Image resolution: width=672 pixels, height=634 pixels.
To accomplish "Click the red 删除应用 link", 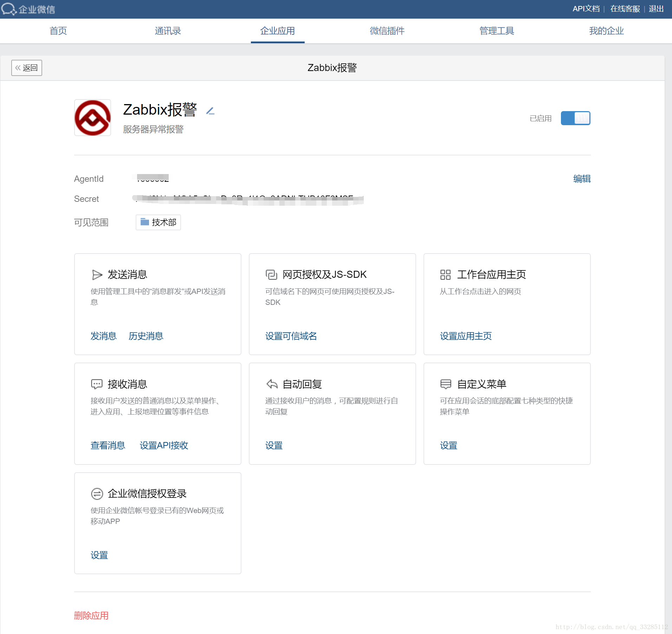I will (91, 615).
